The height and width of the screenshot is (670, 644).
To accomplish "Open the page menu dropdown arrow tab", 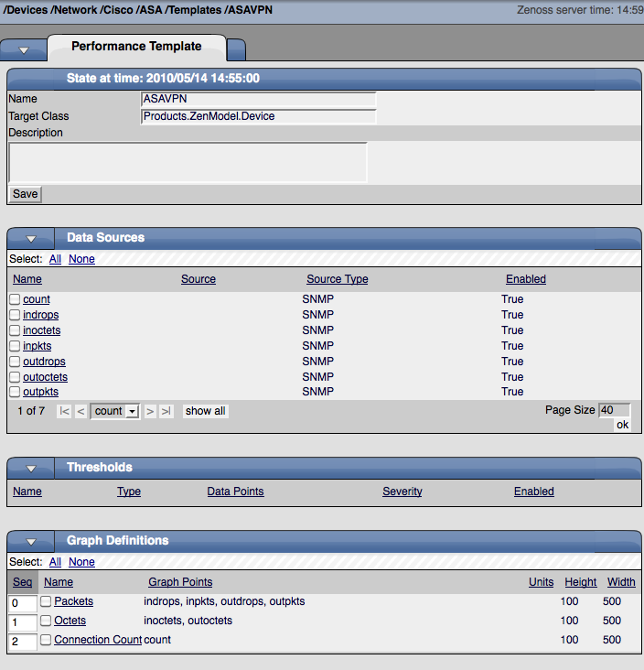I will click(x=24, y=50).
